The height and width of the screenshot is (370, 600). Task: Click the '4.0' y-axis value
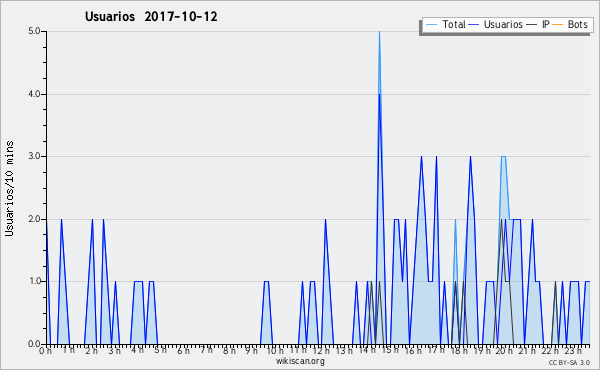tap(34, 94)
